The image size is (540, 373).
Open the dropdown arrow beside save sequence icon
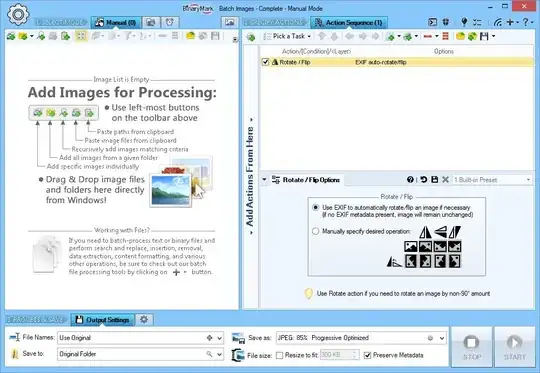pyautogui.click(x=494, y=36)
